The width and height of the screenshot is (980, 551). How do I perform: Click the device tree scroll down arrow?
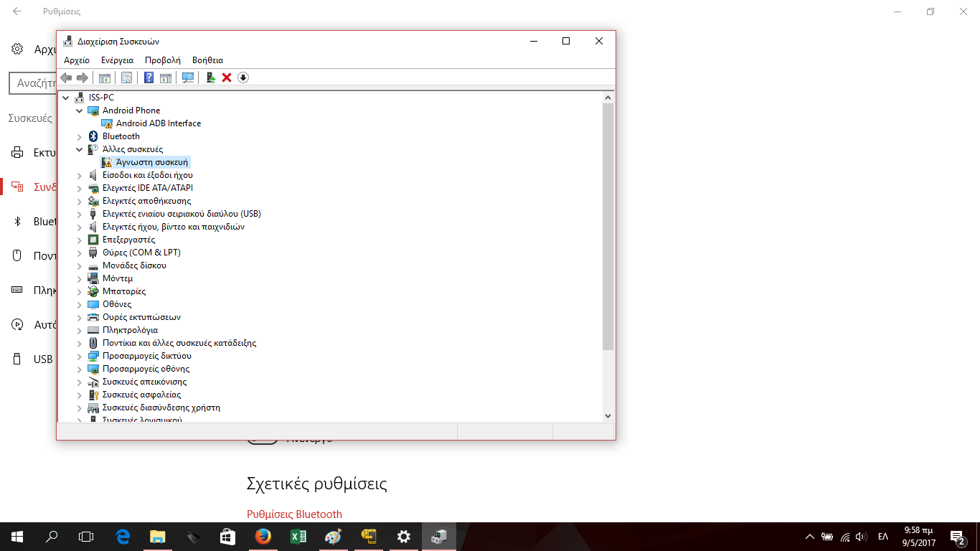click(x=608, y=415)
